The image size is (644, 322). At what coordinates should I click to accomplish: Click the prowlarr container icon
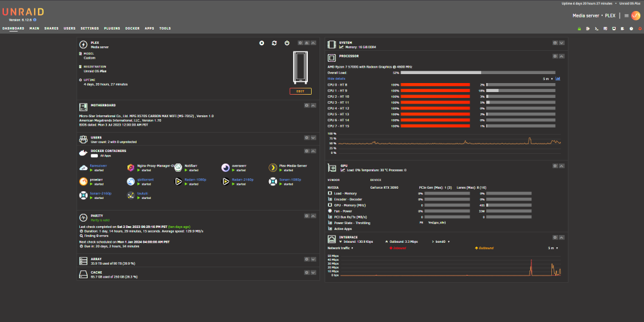(x=83, y=182)
